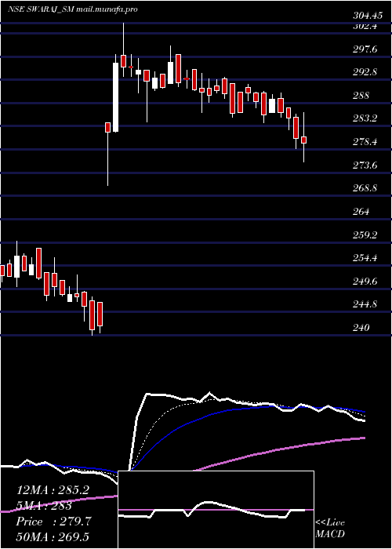Image resolution: width=392 pixels, height=549 pixels.
Task: Click the 259.2 price axis label
Action: coord(365,235)
